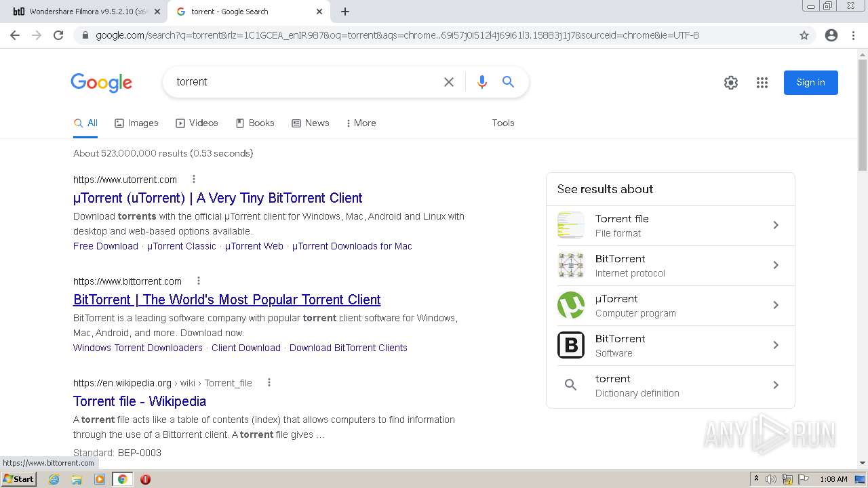The image size is (868, 488).
Task: Switch to Books tab
Action: (x=255, y=123)
